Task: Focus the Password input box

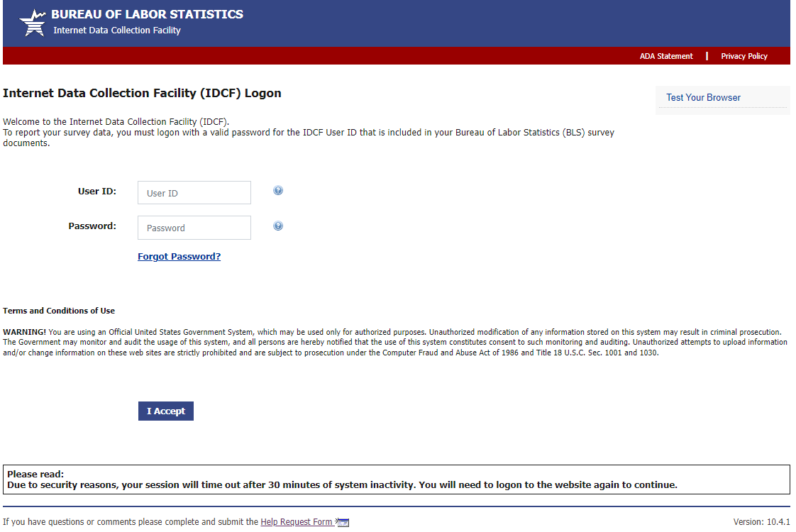Action: click(194, 228)
